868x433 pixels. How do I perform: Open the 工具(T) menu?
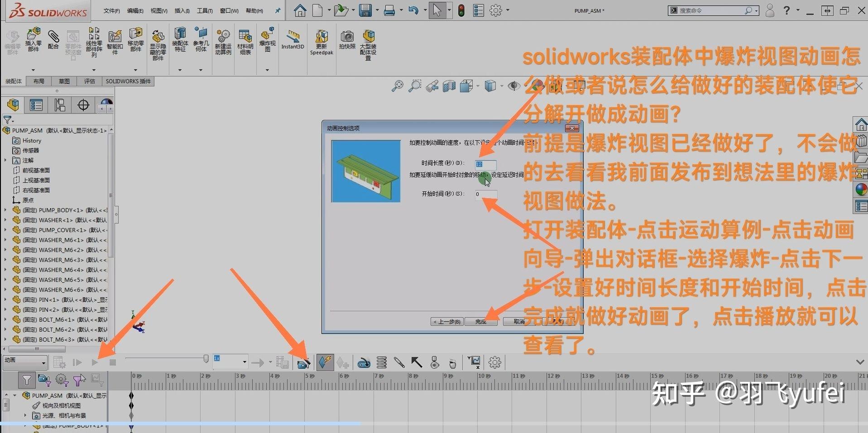(205, 11)
